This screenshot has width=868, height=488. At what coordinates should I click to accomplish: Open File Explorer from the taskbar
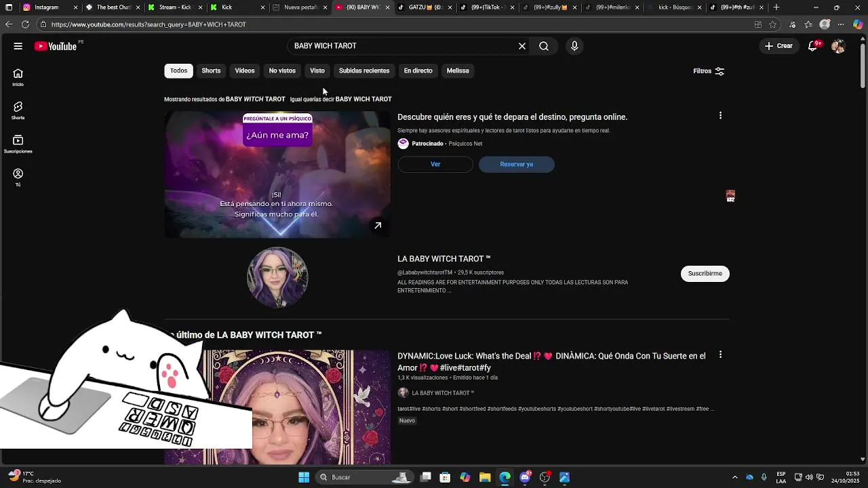[x=485, y=477]
